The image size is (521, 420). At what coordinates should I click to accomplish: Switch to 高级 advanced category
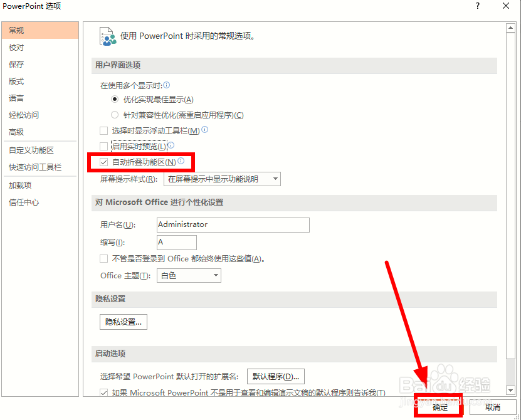point(40,132)
